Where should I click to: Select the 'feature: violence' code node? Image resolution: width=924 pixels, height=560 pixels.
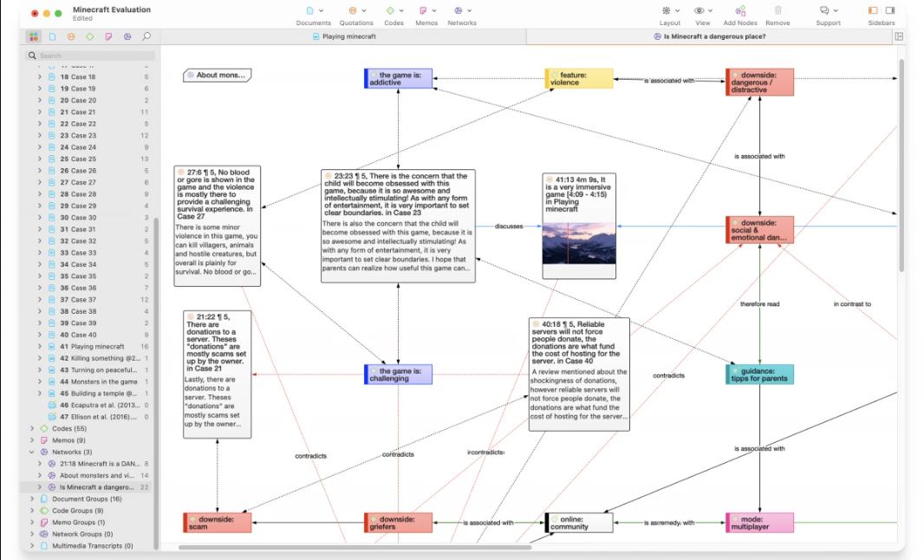pos(579,78)
